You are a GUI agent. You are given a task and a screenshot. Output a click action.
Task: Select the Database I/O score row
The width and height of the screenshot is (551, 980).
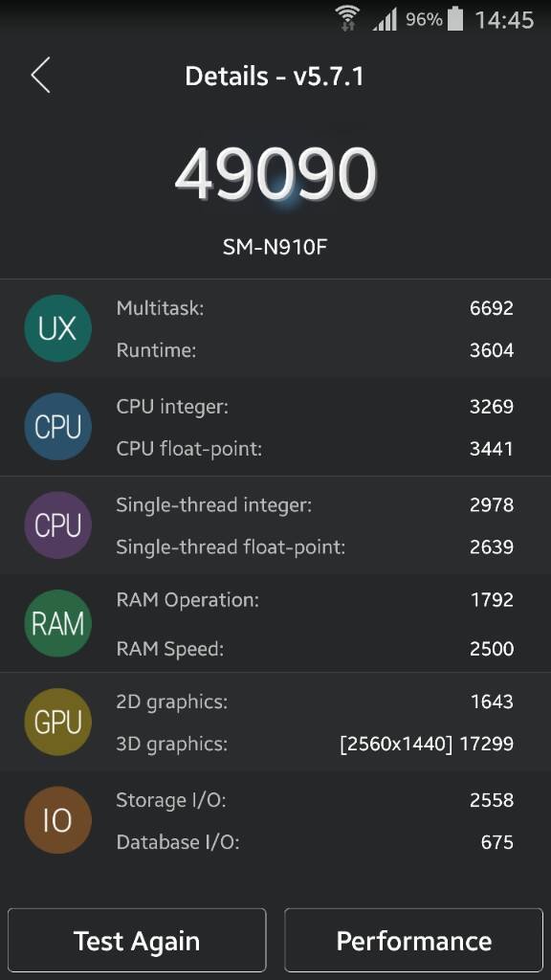coord(315,842)
